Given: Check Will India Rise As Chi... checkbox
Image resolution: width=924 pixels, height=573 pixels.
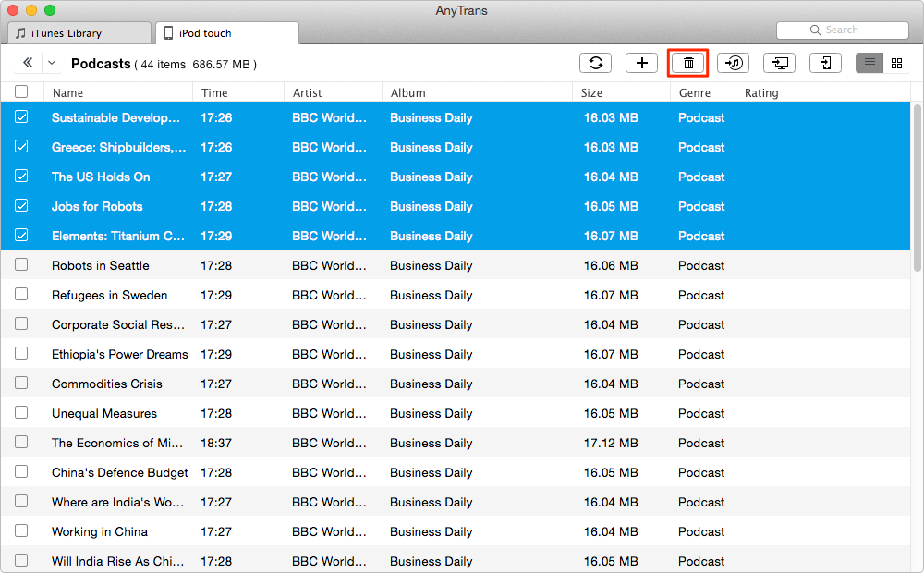Looking at the screenshot, I should tap(21, 559).
